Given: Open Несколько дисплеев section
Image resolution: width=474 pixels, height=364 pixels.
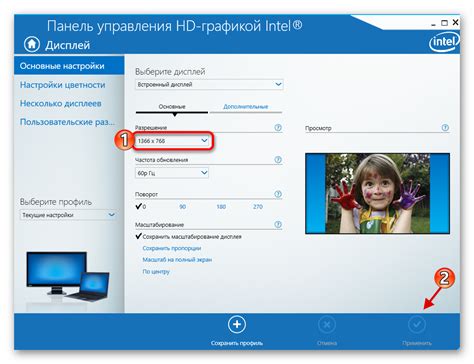Looking at the screenshot, I should 61,104.
